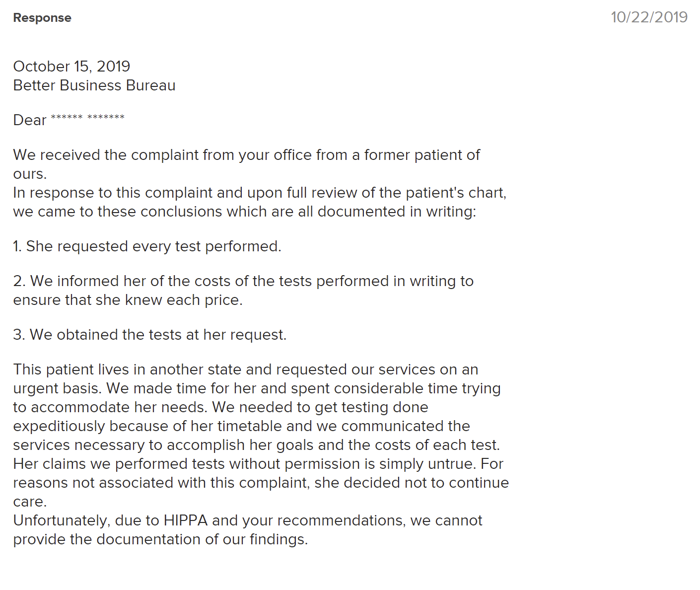
Task: Click the word untrue
Action: 452,464
